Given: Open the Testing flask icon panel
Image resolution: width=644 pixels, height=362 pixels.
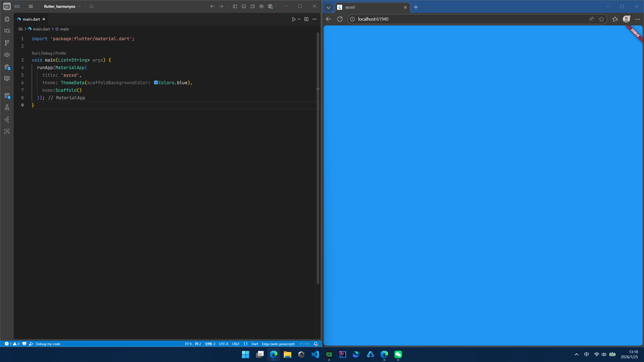Looking at the screenshot, I should tap(7, 107).
